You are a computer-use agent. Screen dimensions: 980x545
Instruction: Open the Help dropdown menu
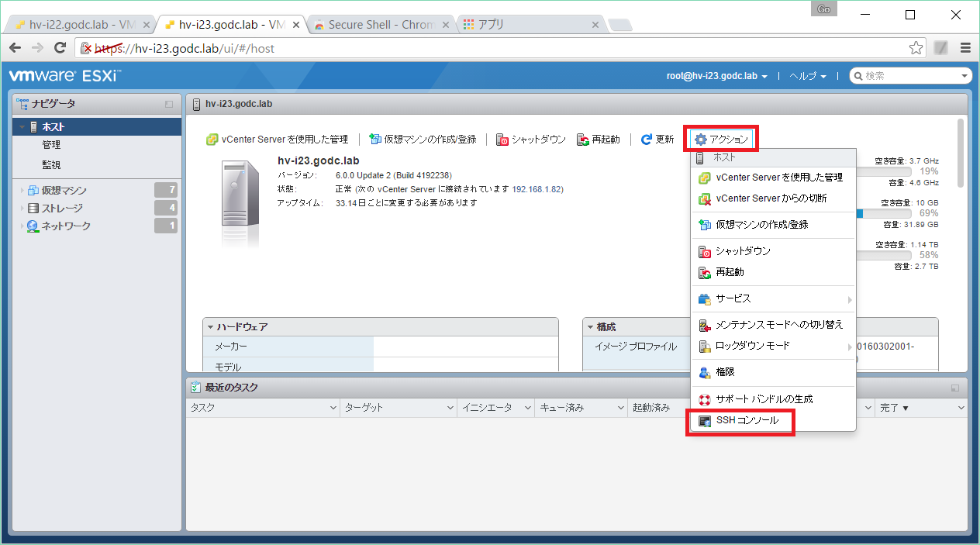click(x=808, y=76)
